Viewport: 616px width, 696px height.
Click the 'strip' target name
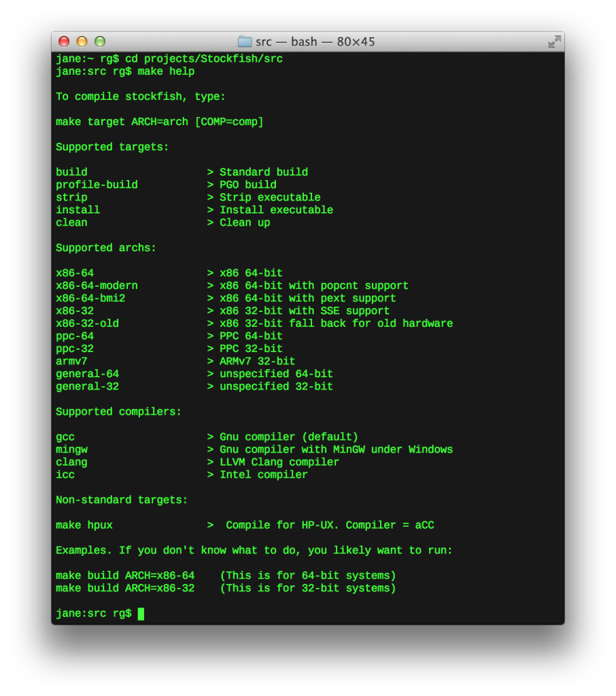coord(71,198)
